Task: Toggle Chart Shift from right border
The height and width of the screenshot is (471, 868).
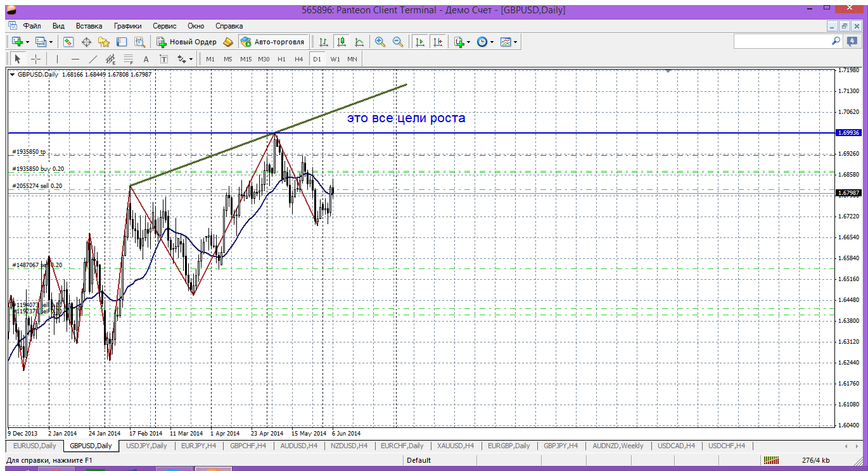Action: point(438,42)
